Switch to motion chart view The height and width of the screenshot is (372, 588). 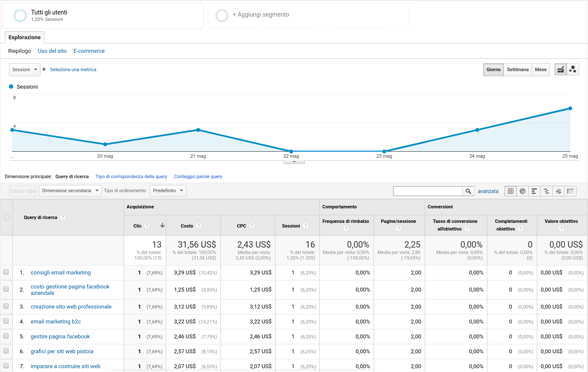click(x=573, y=69)
